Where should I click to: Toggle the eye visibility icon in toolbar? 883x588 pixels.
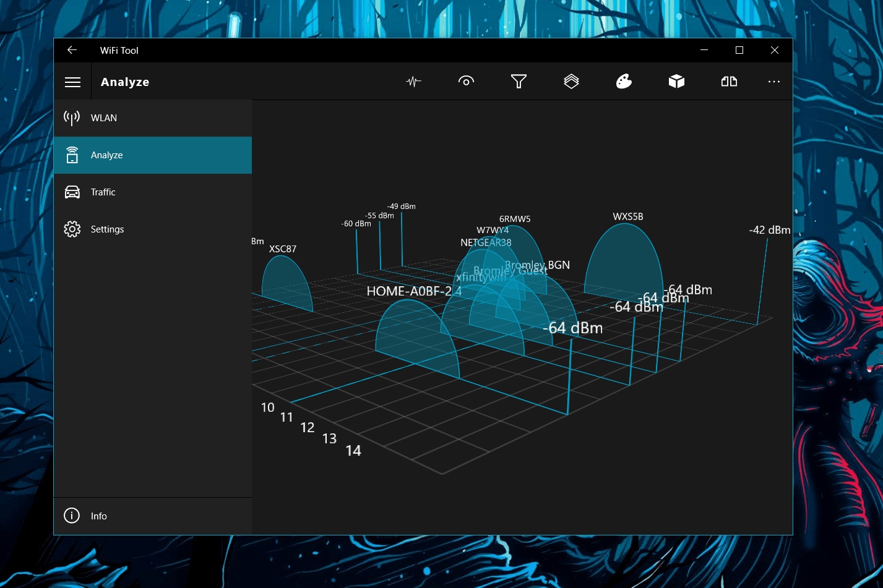[466, 82]
